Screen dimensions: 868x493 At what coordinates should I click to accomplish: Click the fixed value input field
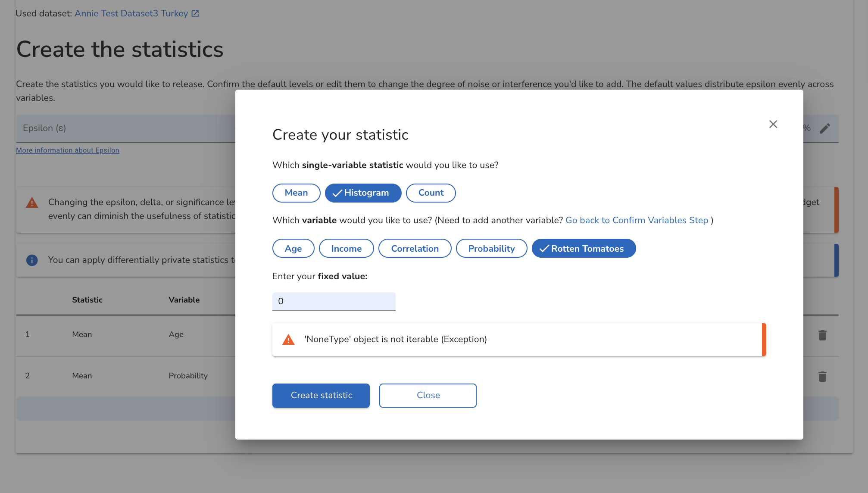(334, 301)
